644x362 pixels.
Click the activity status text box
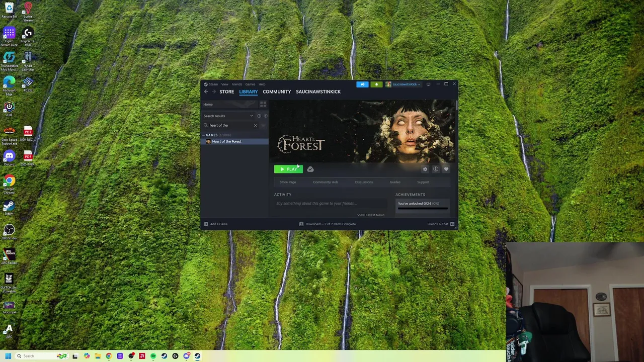coord(331,203)
